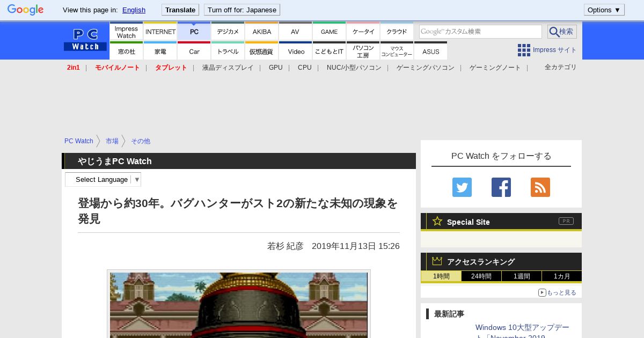Go to the ゲーミングノート category

[x=495, y=68]
